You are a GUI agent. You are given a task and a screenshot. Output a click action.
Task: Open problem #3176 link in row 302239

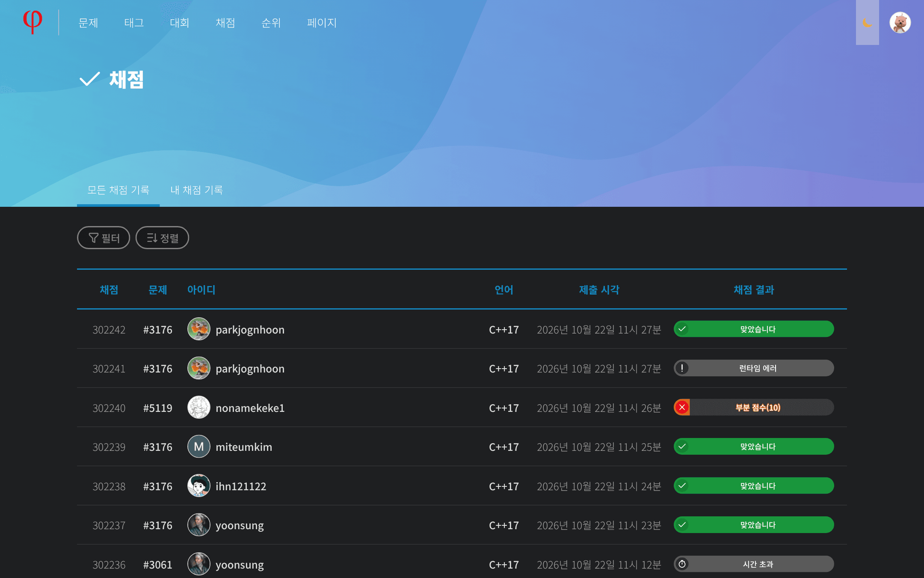click(158, 447)
